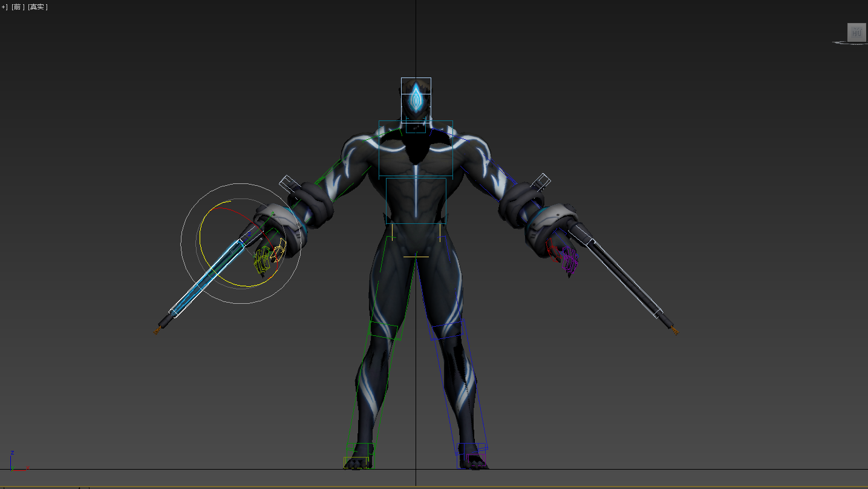
Task: Select the yellow pelvis marker line at the hips
Action: click(416, 257)
